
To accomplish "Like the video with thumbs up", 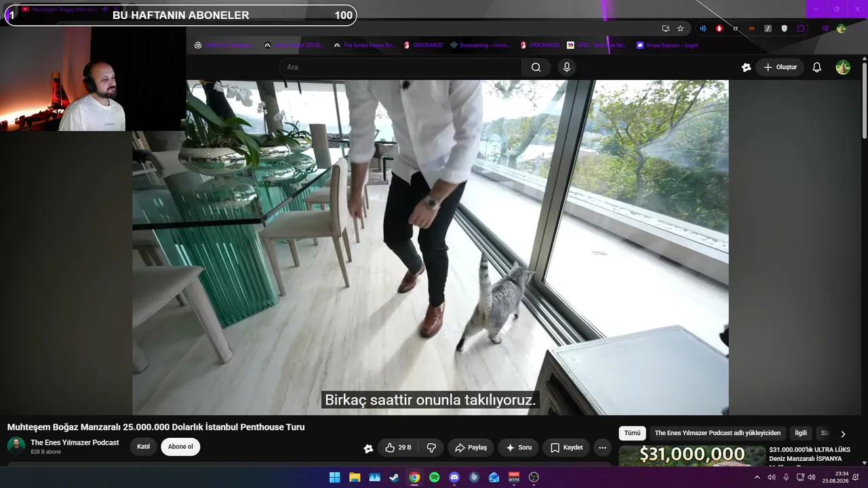I will click(x=398, y=448).
